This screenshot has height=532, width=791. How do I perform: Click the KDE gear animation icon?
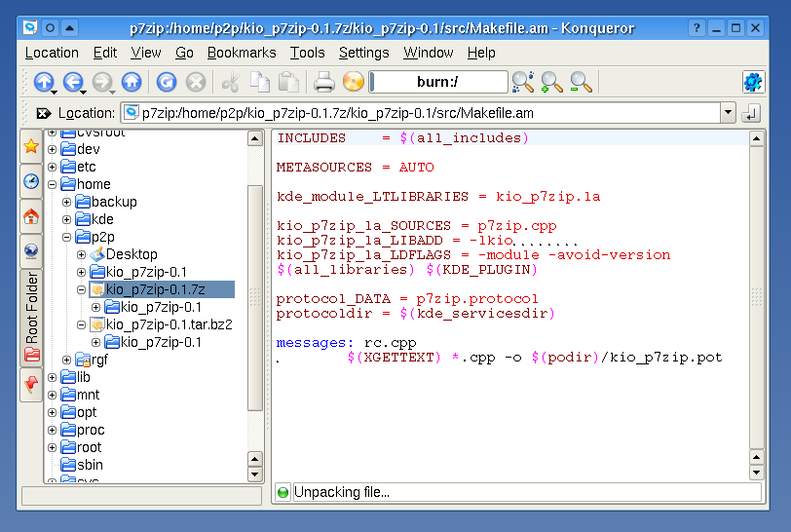(x=753, y=82)
